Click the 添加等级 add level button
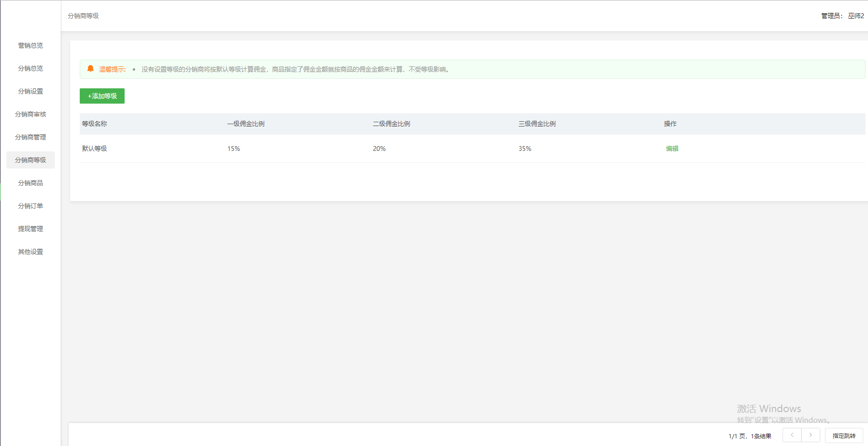The width and height of the screenshot is (868, 446). point(102,96)
